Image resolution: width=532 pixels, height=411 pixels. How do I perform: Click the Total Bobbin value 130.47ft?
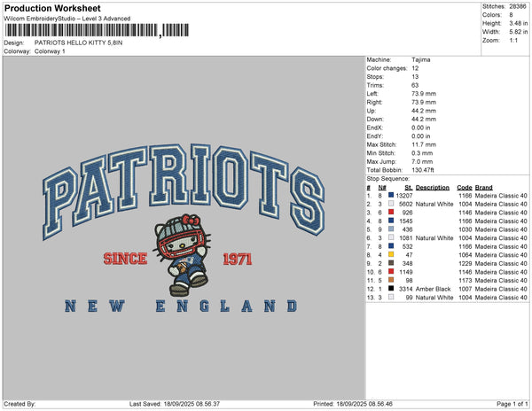tap(423, 170)
